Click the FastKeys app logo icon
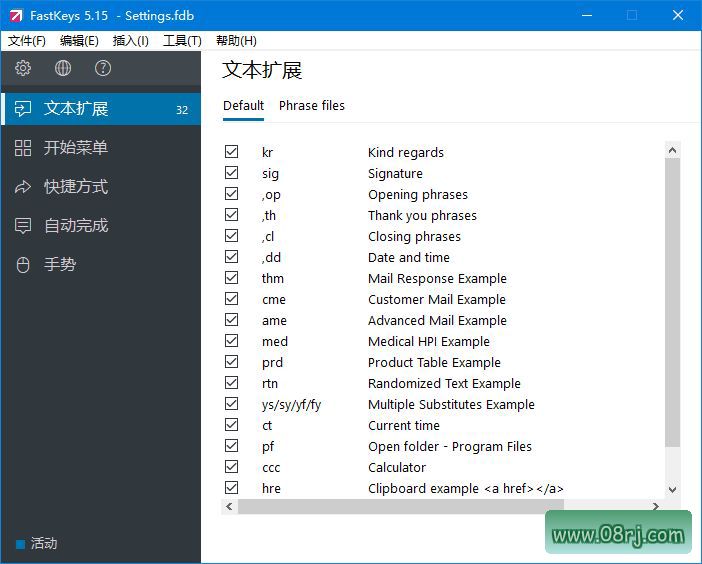702x564 pixels. (x=16, y=16)
